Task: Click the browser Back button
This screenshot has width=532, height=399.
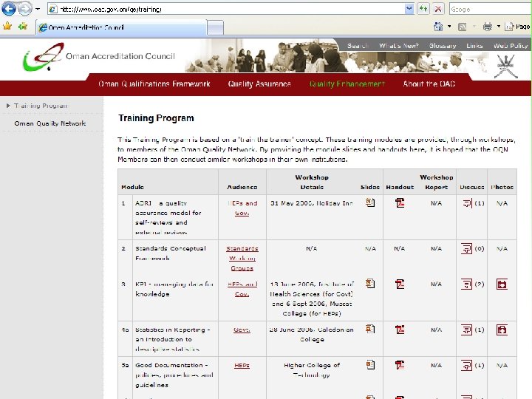Action: click(x=9, y=9)
